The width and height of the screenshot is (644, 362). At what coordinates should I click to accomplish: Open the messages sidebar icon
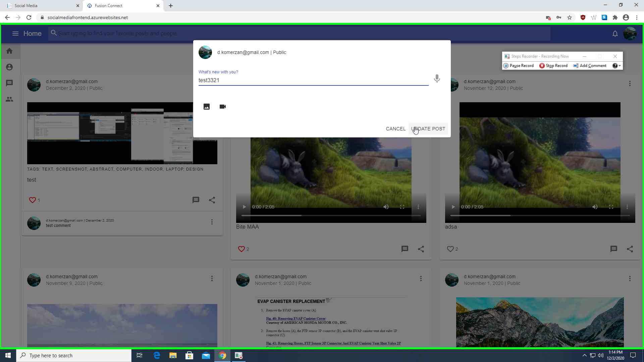click(9, 83)
